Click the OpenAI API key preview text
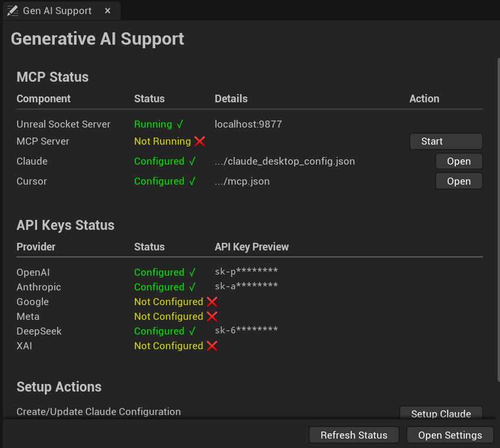 pos(246,272)
